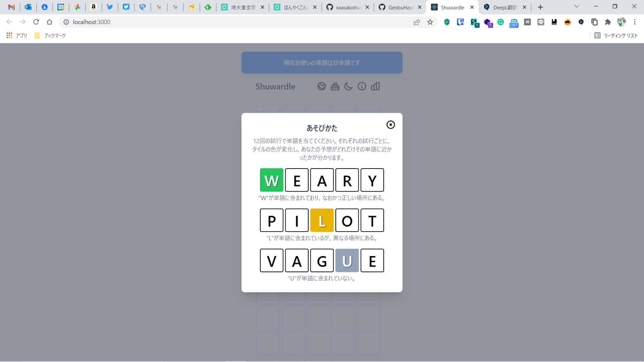Image resolution: width=644 pixels, height=362 pixels.
Task: Open the pinned Outlook tab
Action: (x=28, y=7)
